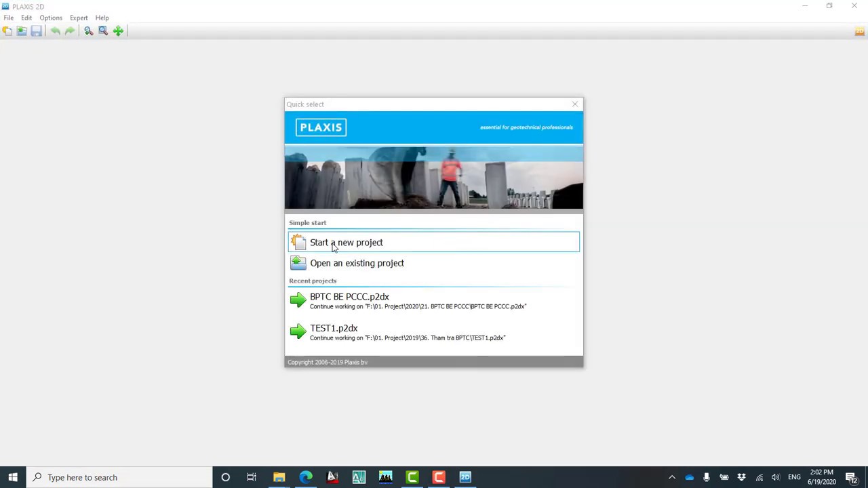The height and width of the screenshot is (488, 868).
Task: Click the path text under TEST1.p2dx
Action: [x=408, y=338]
